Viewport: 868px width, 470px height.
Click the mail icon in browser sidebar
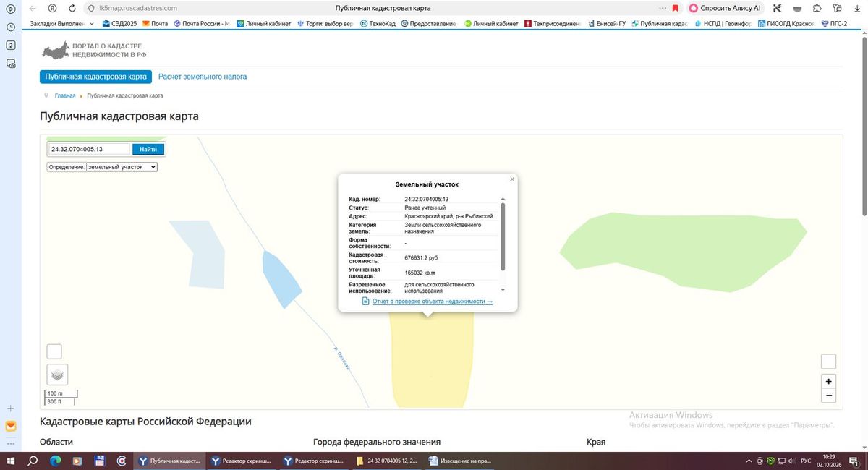11,426
